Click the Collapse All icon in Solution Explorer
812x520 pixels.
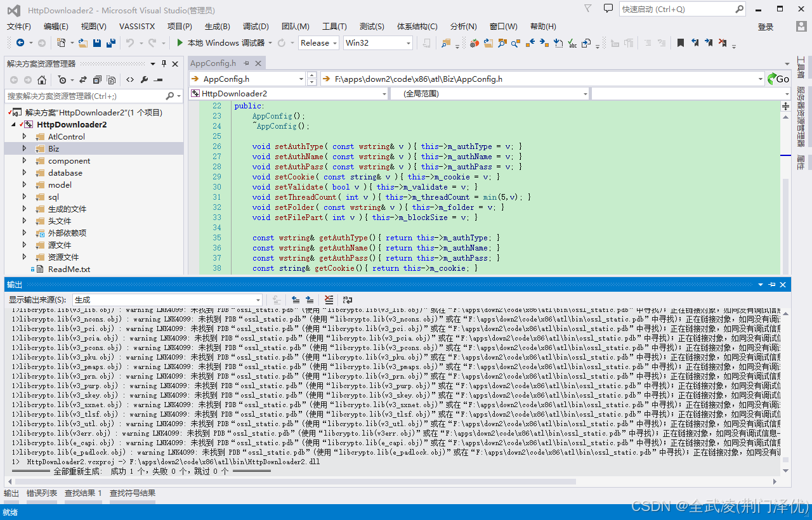click(97, 80)
